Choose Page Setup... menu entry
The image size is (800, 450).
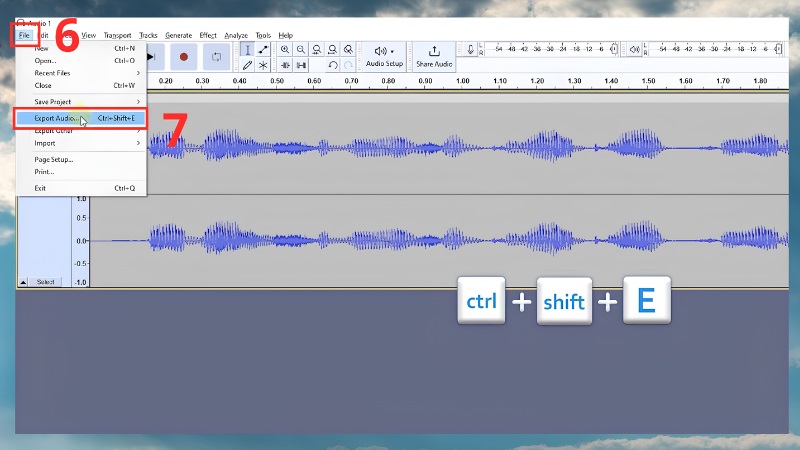(82, 160)
